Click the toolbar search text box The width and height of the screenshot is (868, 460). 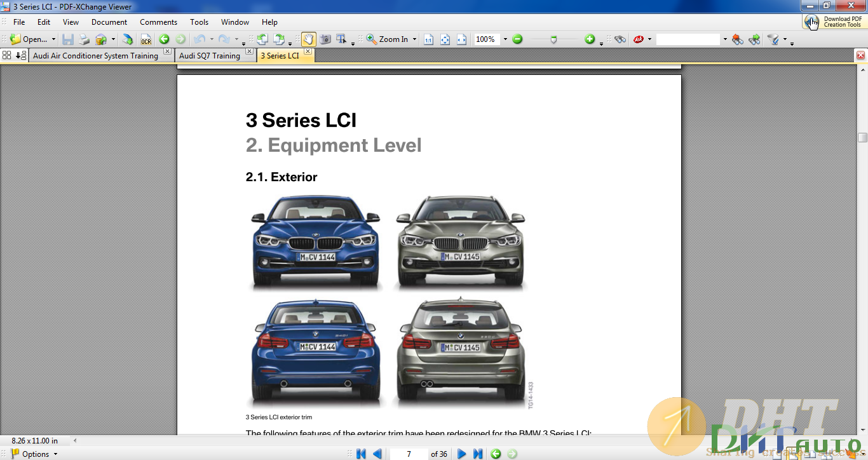[x=688, y=39]
